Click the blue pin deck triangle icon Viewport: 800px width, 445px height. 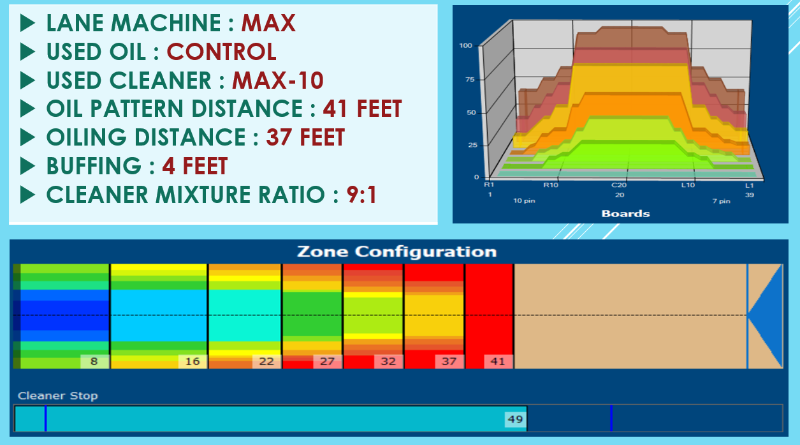pos(766,315)
